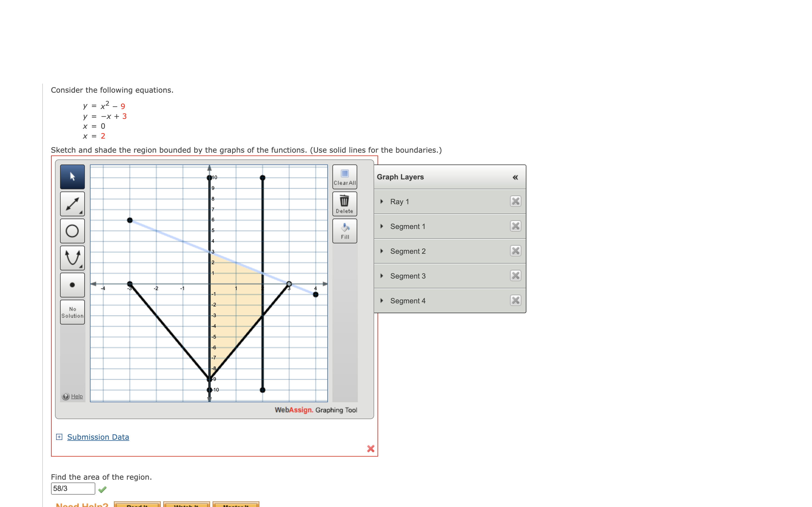Expand the Ray 1 layer details
The width and height of the screenshot is (812, 507).
pos(382,201)
